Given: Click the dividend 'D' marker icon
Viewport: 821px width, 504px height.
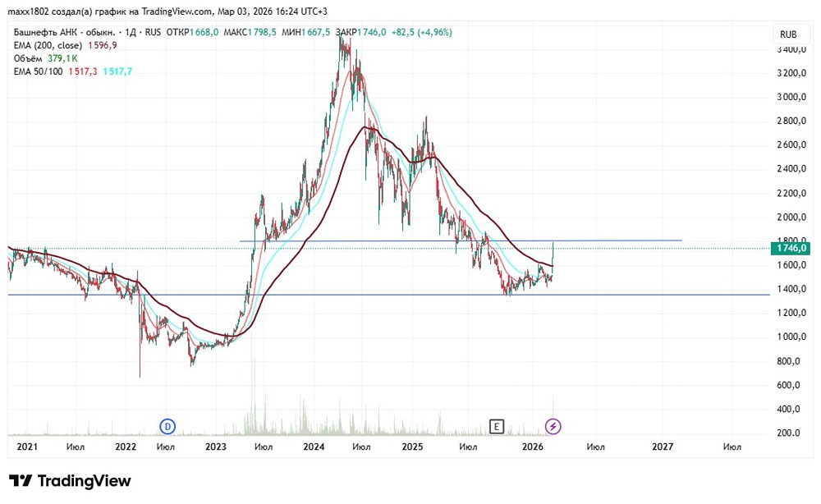Looking at the screenshot, I should [167, 427].
